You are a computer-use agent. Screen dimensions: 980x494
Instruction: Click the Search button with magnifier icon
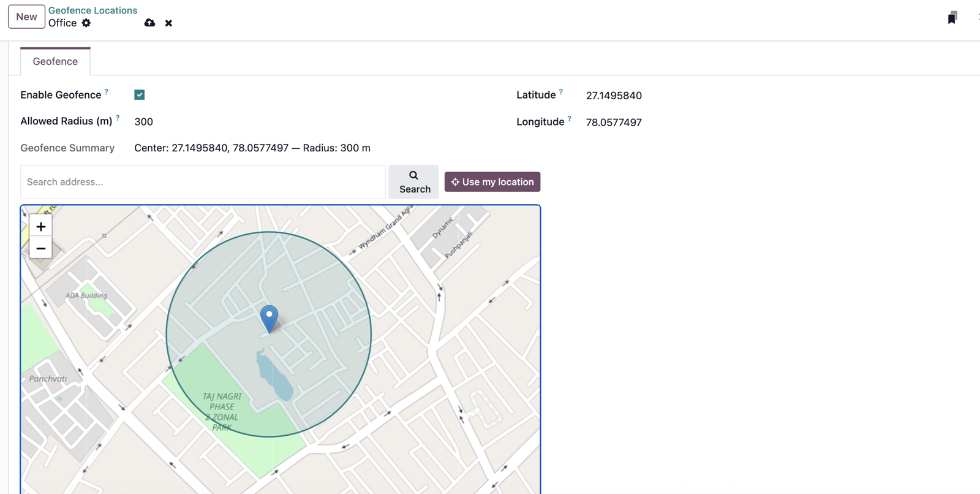[x=414, y=181]
